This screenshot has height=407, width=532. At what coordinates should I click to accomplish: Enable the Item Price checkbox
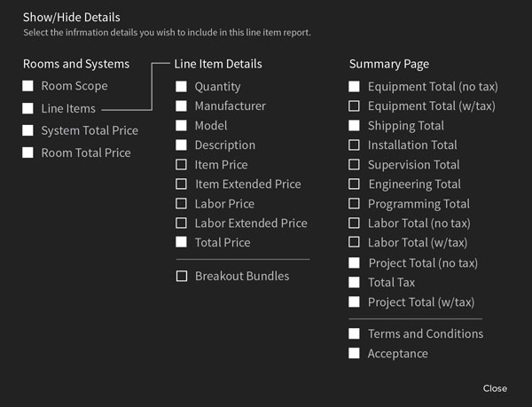pos(181,165)
